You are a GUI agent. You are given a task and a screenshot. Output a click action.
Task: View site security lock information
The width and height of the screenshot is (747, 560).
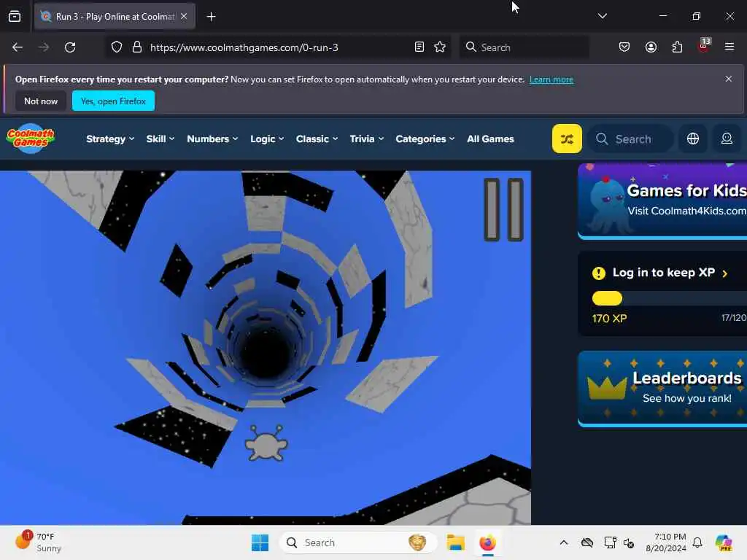[137, 47]
